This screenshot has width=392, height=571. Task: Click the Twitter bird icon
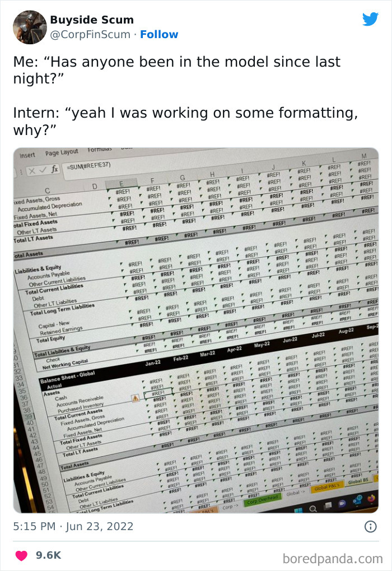(371, 20)
